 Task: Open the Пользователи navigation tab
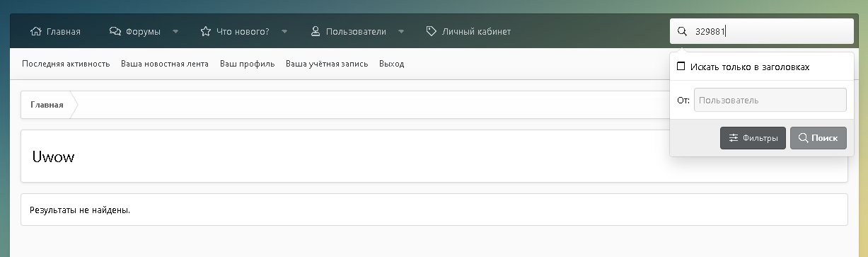[x=348, y=31]
